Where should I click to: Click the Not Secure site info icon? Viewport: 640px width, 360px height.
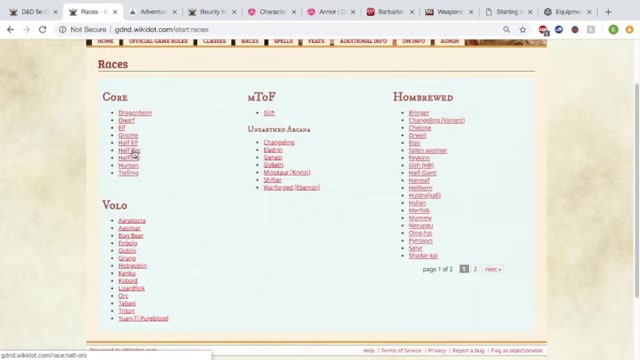pos(62,29)
